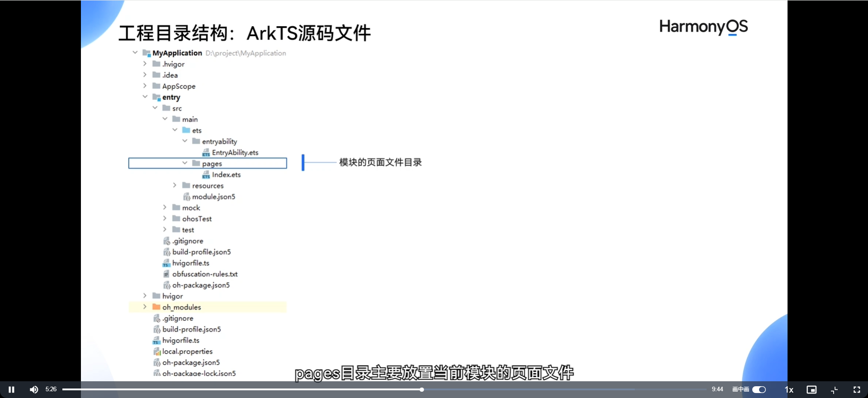Expand the resources folder
Screen dimensions: 868x398
click(175, 185)
